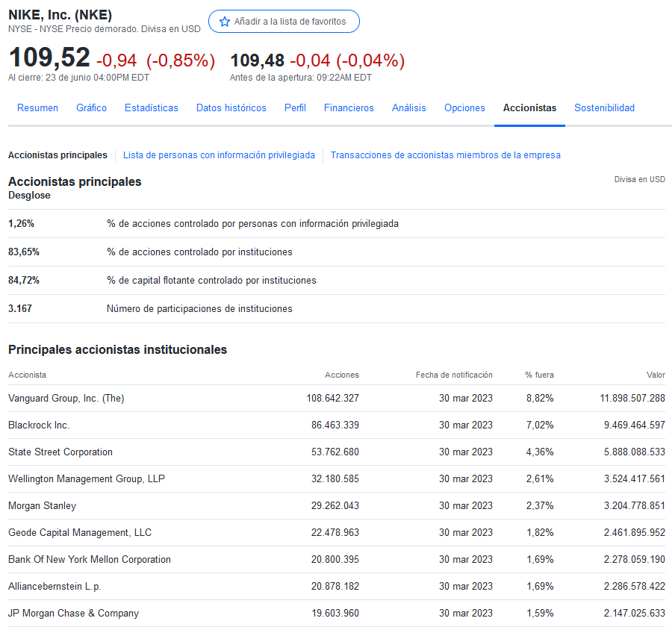Open the Resumen tab
Screen dimensions: 672x627
38,108
